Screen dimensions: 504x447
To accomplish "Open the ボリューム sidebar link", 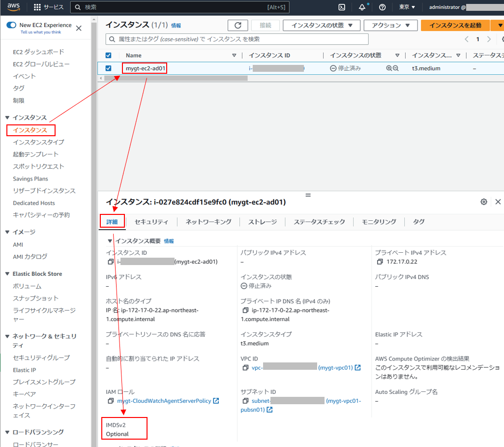I will 27,286.
